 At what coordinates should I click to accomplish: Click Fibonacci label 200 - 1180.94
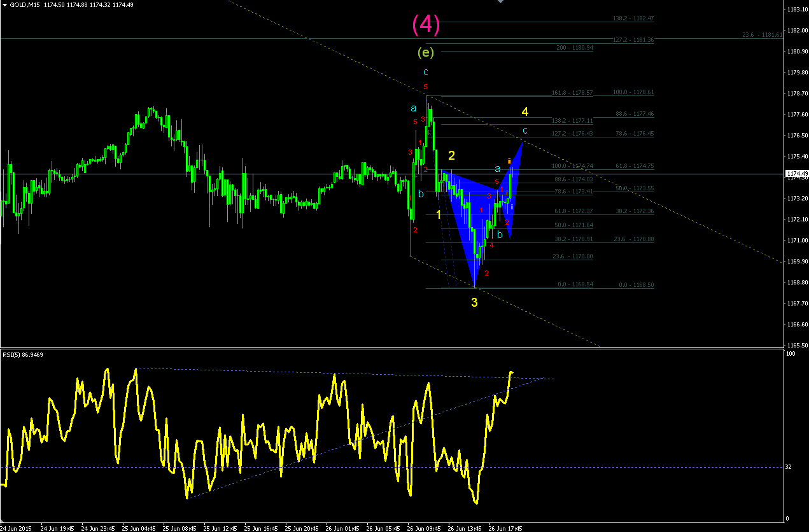point(575,48)
